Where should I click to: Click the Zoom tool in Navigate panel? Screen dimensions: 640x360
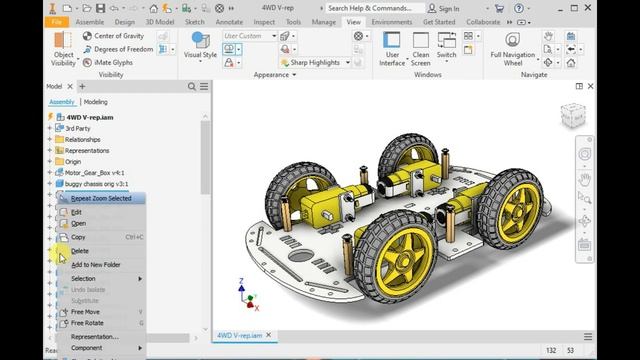tap(548, 49)
